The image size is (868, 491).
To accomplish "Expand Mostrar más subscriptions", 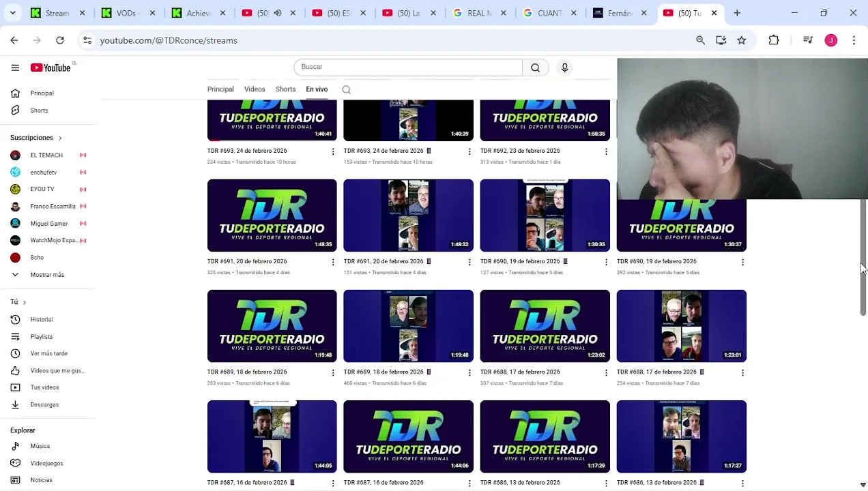I will pyautogui.click(x=48, y=274).
